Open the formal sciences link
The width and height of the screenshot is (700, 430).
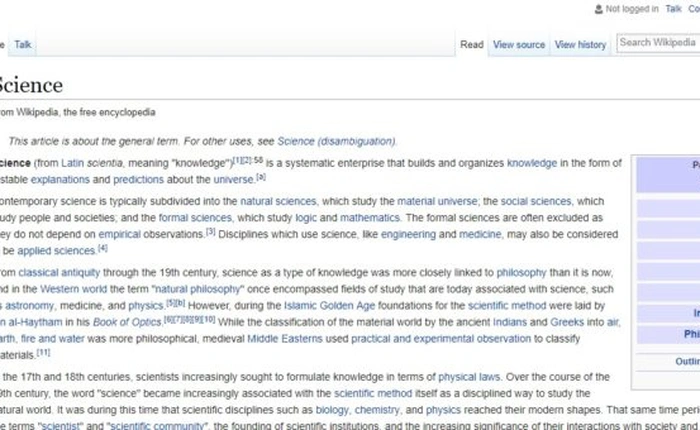pyautogui.click(x=195, y=218)
